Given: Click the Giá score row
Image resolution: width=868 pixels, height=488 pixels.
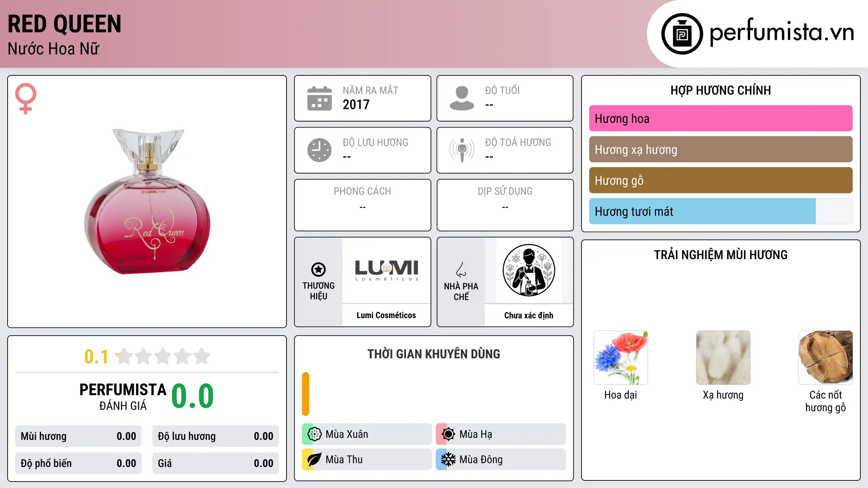Looking at the screenshot, I should tap(216, 463).
